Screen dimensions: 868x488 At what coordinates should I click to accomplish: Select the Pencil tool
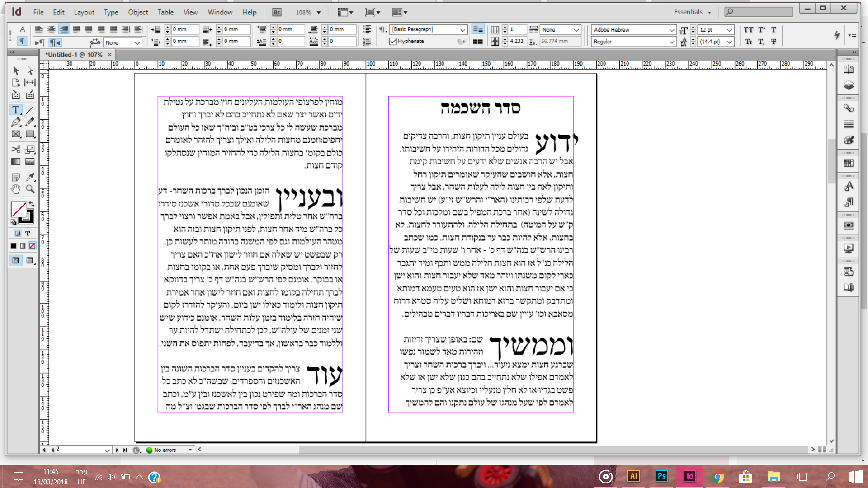point(30,122)
